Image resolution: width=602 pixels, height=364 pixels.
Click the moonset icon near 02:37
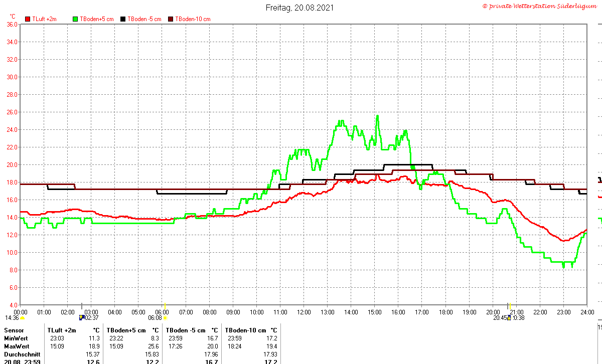pos(82,317)
